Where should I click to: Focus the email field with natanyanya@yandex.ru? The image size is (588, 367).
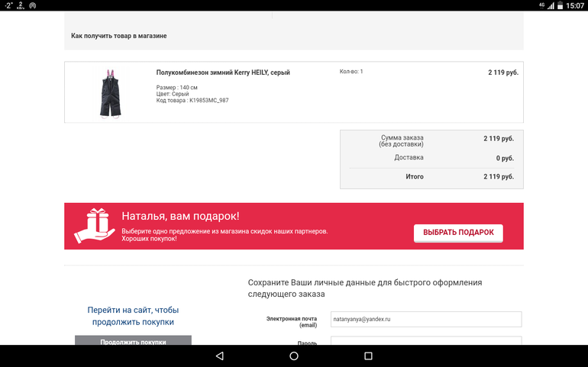tap(426, 319)
